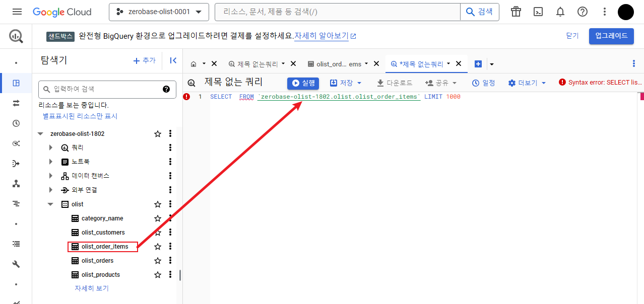Open the help question mark menu

583,12
